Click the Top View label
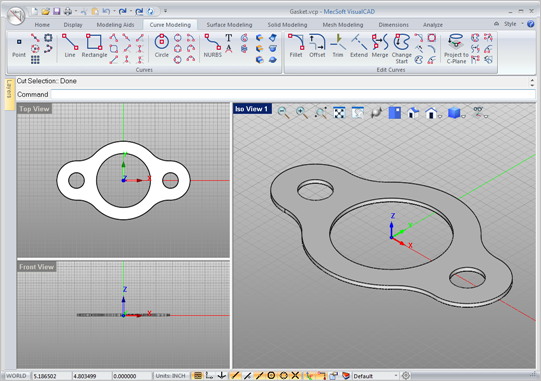 point(34,109)
